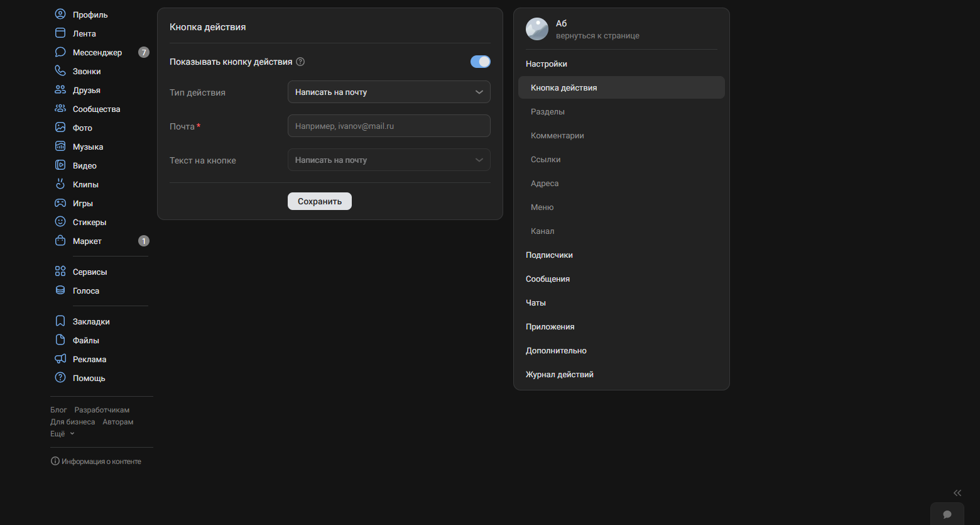Screen dimensions: 980x525
Task: Click the Маркет notification badge 1
Action: pos(144,241)
